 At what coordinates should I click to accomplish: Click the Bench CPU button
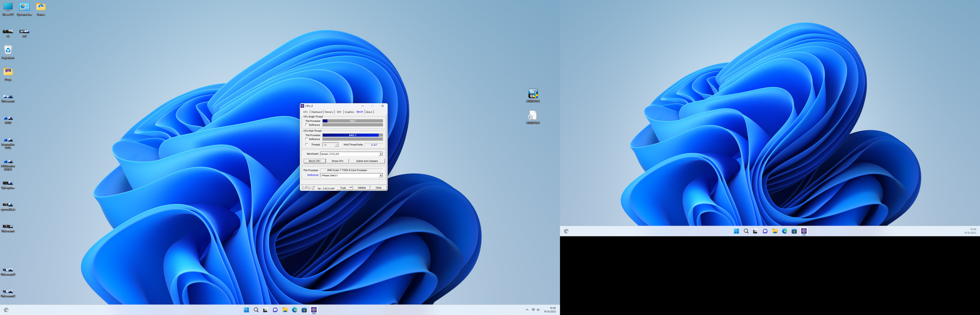click(x=314, y=161)
